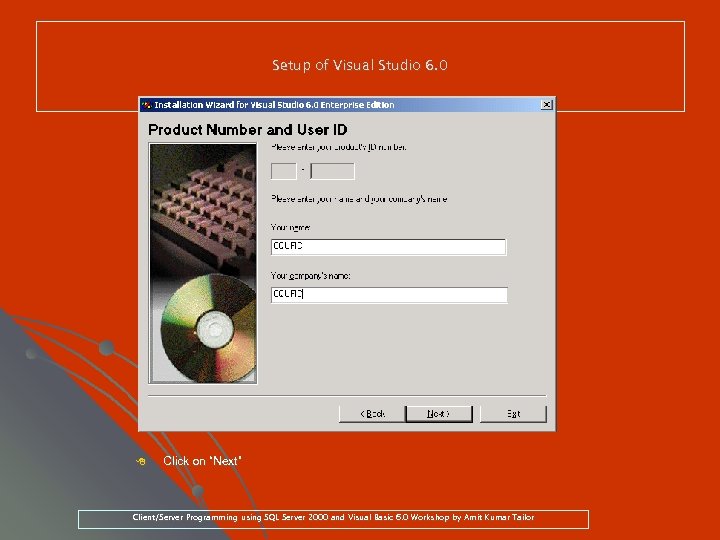Click the 'Click on Next' instruction text
Viewport: 720px width, 540px height.
point(202,461)
